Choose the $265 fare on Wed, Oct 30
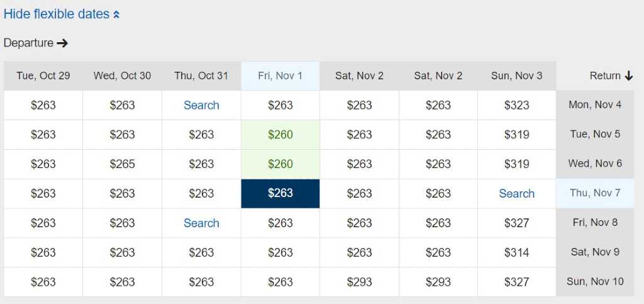 pyautogui.click(x=122, y=164)
